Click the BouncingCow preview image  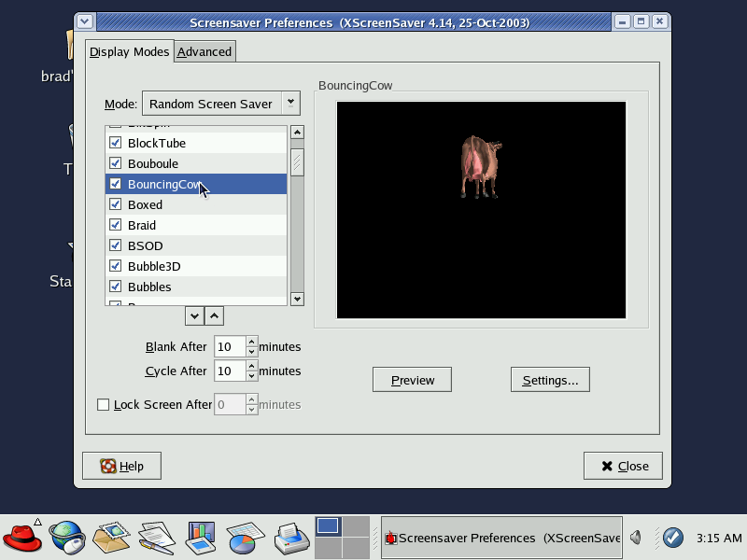[x=481, y=210]
